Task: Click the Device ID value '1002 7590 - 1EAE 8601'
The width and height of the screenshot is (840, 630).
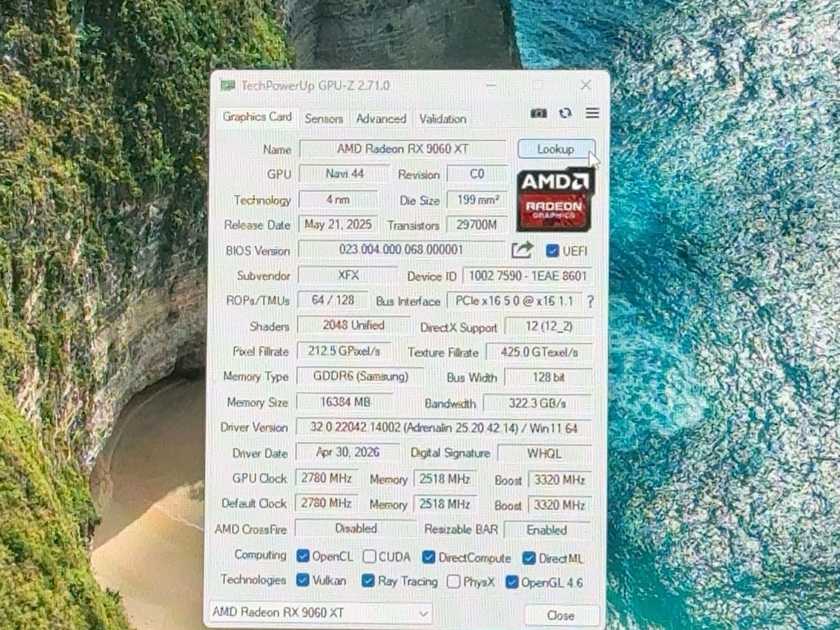Action: pos(527,276)
